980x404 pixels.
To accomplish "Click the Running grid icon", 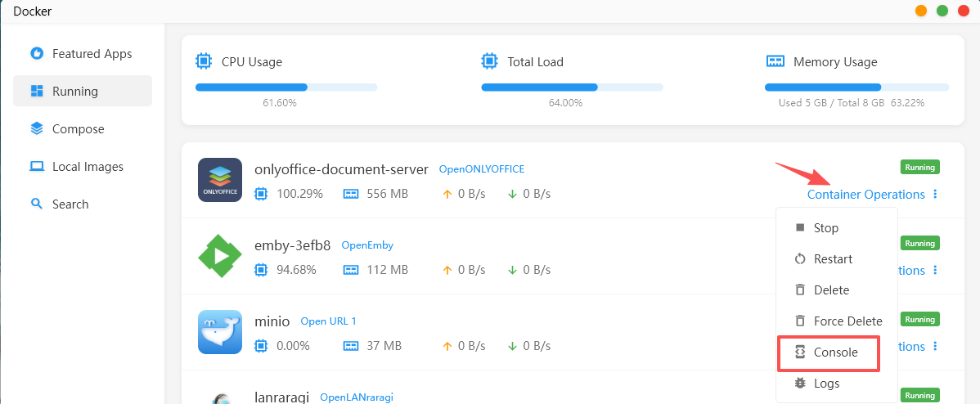I will coord(37,91).
